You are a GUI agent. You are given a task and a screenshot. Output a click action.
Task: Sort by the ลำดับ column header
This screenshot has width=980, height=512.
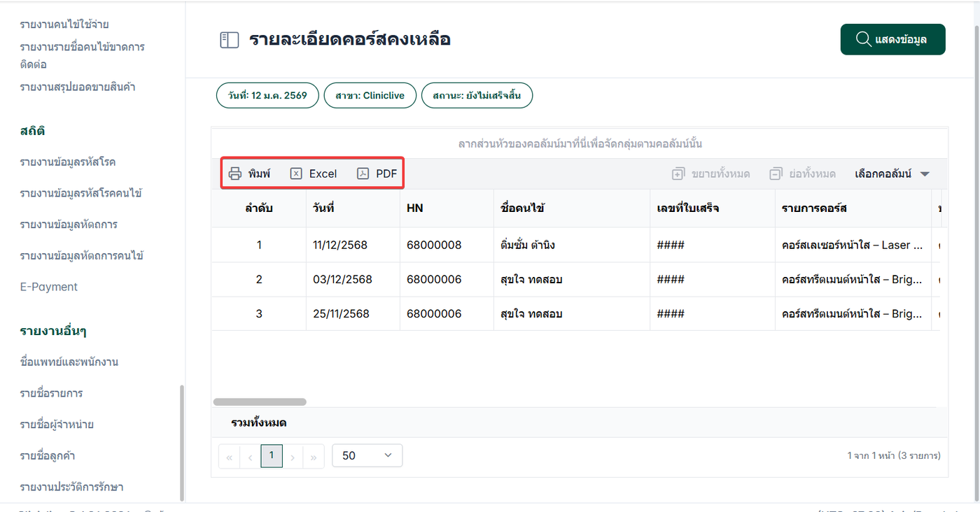[x=259, y=208]
